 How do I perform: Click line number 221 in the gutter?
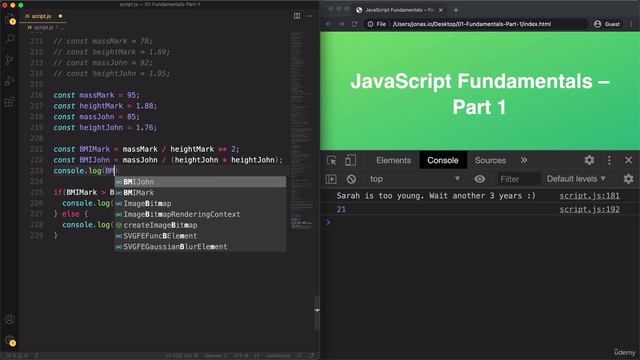point(36,149)
